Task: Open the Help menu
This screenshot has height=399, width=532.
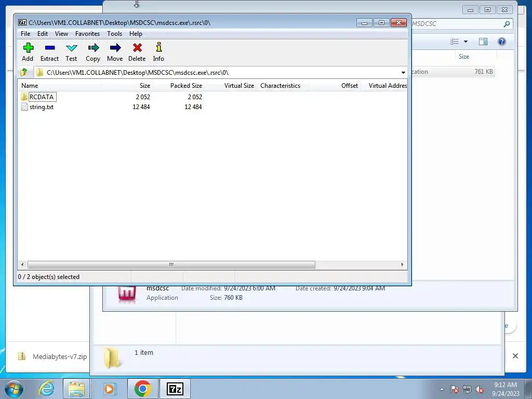Action: click(x=136, y=34)
